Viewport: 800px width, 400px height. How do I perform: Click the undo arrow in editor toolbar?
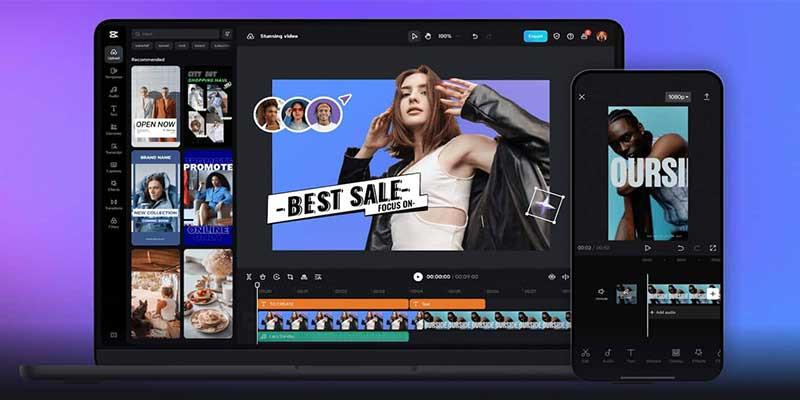(475, 36)
